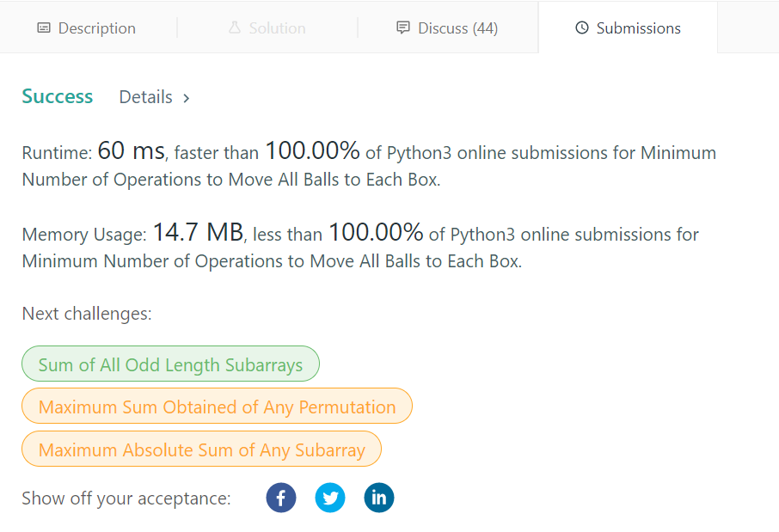Click the flask icon beside Solution
This screenshot has height=532, width=779.
(235, 28)
